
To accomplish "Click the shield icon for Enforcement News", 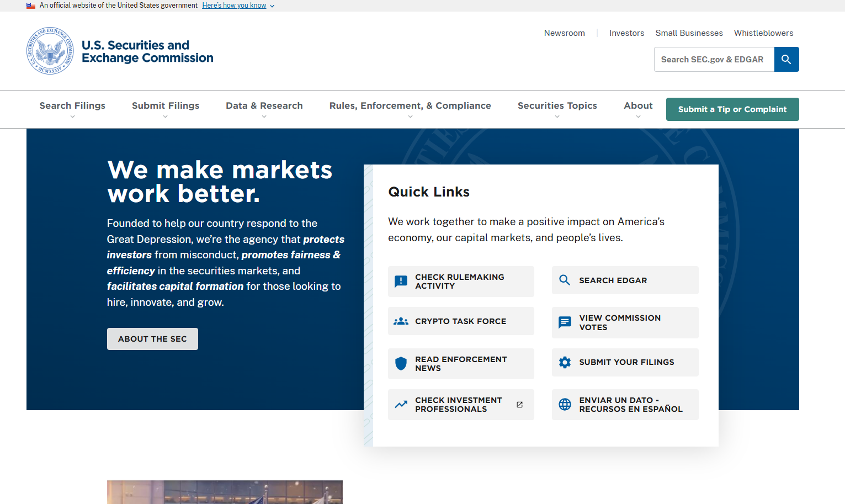I will pyautogui.click(x=401, y=363).
